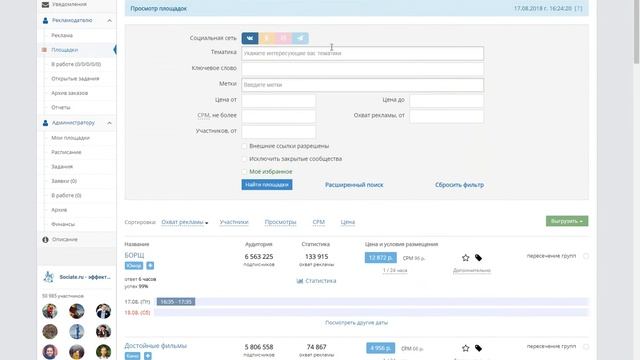Click Посмотреть другие даты link
This screenshot has height=360, width=640.
(x=356, y=322)
